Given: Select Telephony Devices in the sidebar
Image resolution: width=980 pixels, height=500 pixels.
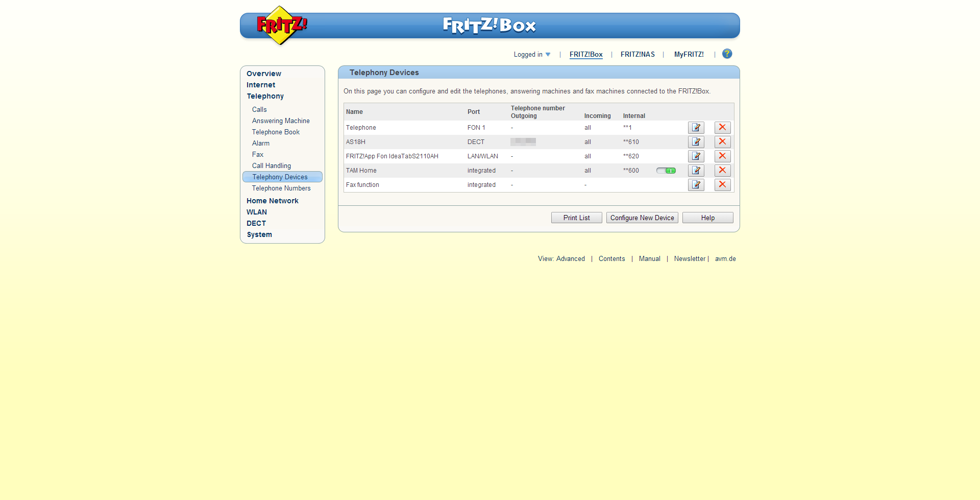Looking at the screenshot, I should 282,177.
